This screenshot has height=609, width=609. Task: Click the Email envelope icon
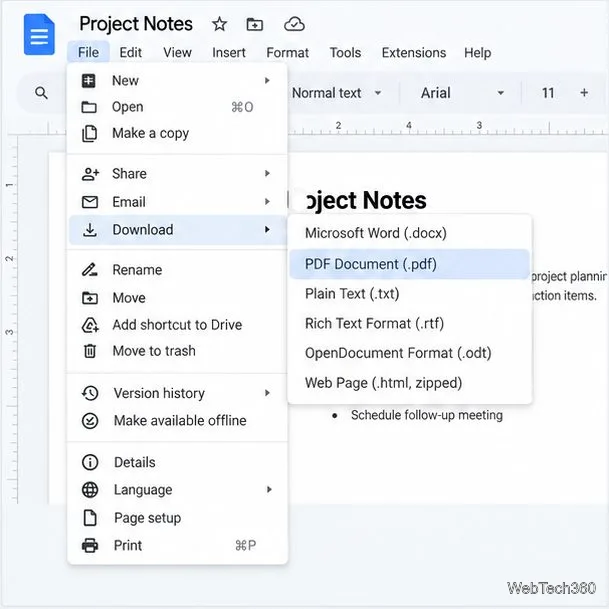90,202
